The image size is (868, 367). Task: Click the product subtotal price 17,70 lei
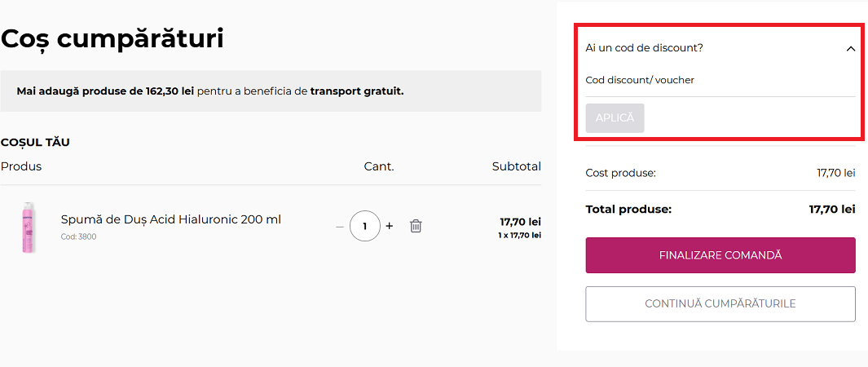[x=520, y=222]
